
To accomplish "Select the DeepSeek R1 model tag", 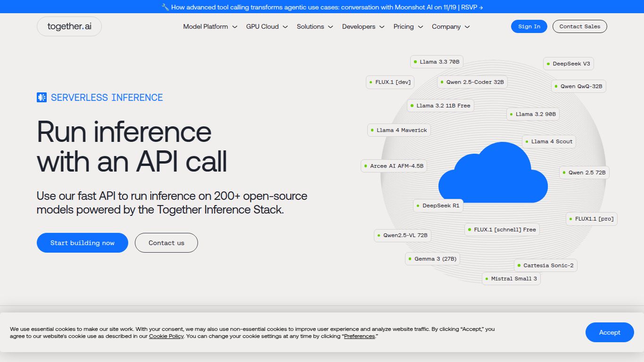I will coord(438,205).
